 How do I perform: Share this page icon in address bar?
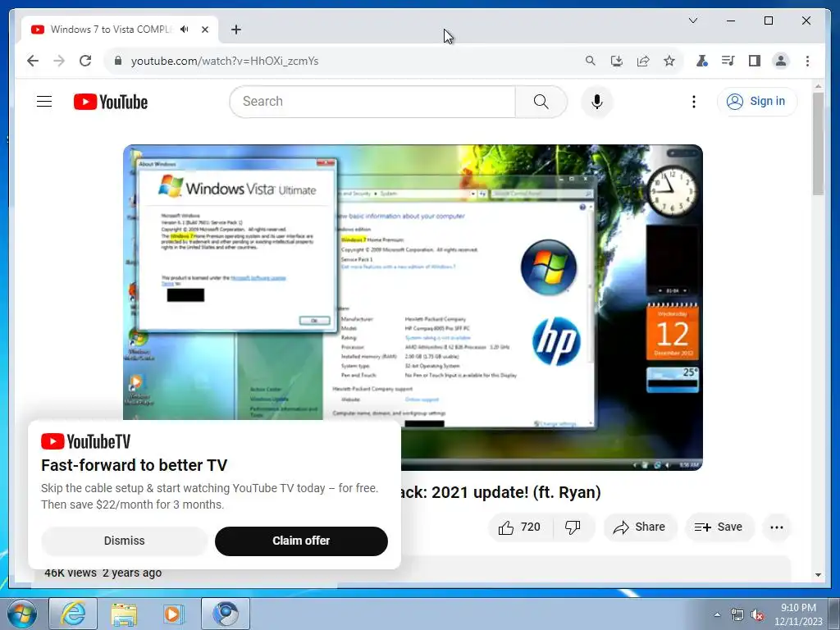643,61
